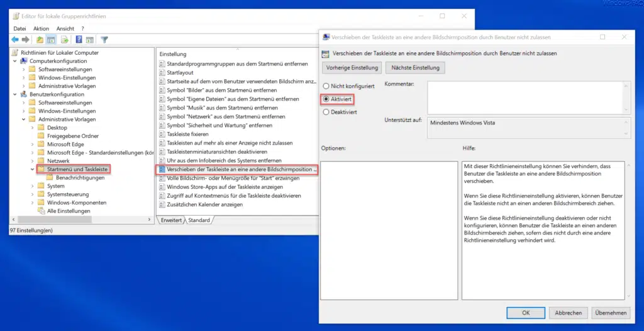
Task: Click the Show/Hide Action Pane icon
Action: [x=90, y=39]
